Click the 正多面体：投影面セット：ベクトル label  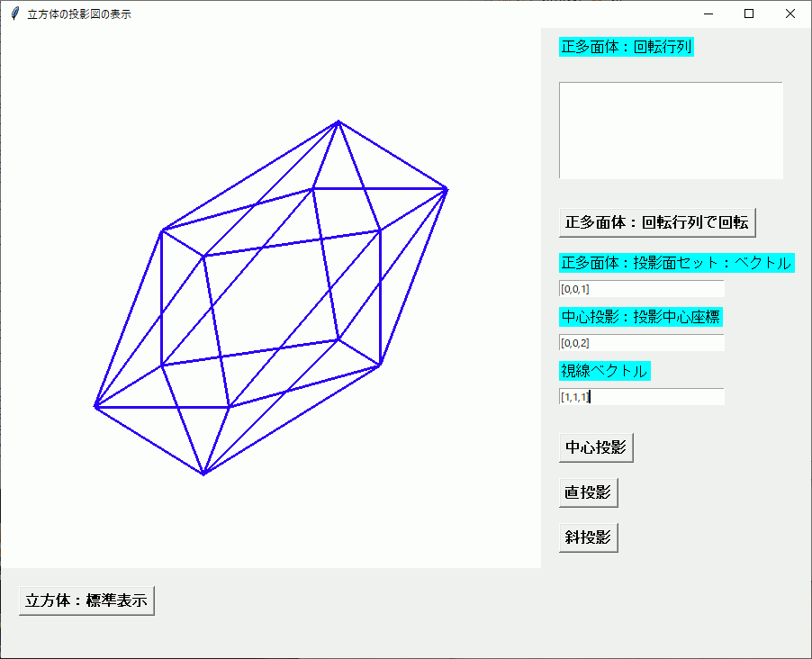676,263
